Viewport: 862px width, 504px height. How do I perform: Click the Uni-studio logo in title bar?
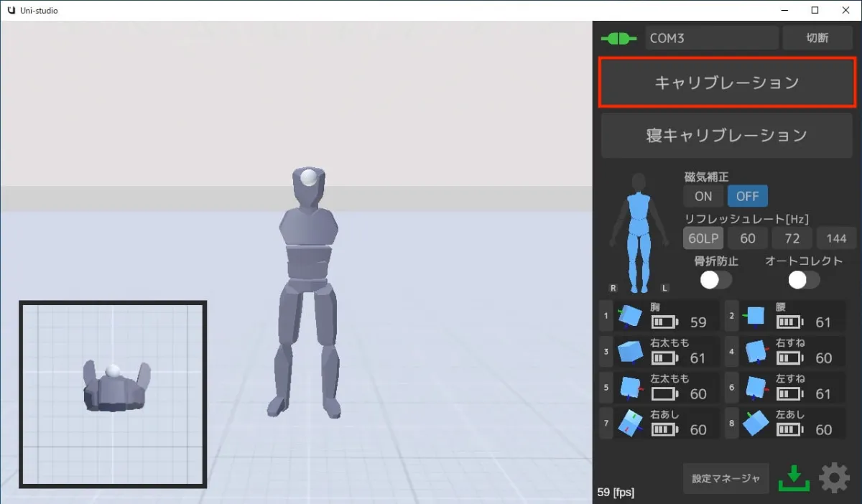click(11, 10)
